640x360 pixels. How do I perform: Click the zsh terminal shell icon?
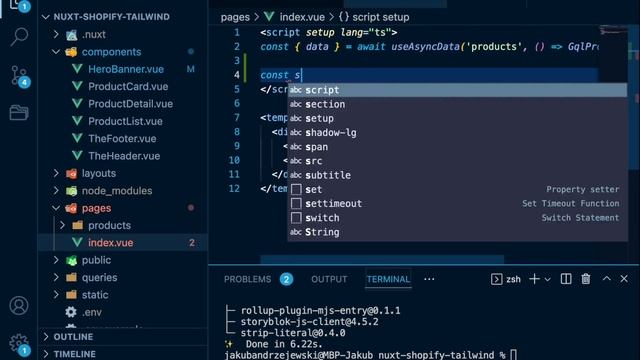(x=496, y=279)
